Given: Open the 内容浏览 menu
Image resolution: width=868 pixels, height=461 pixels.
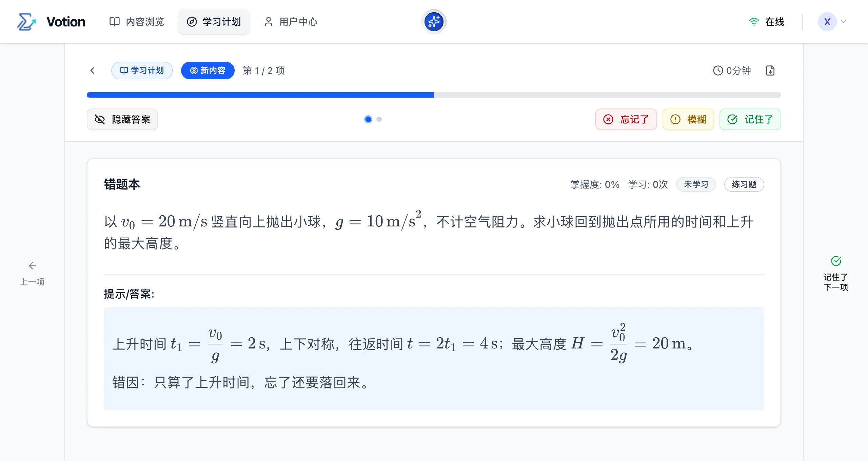Looking at the screenshot, I should coord(137,22).
